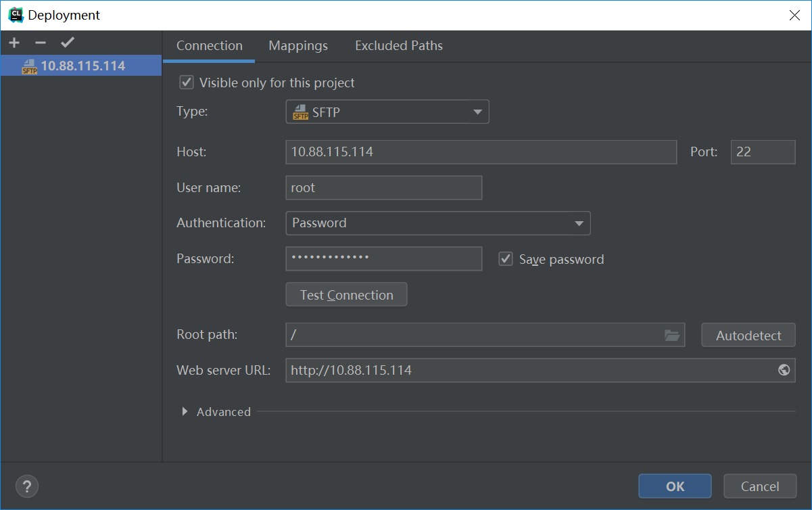Close the Deployment dialog window
This screenshot has height=510, width=812.
(x=794, y=15)
